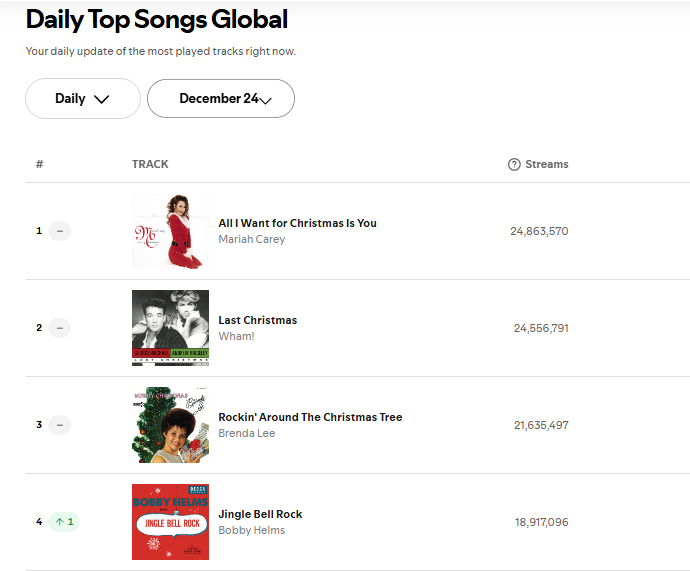The height and width of the screenshot is (571, 690).
Task: Click the Brenda Lee album cover
Action: (170, 425)
